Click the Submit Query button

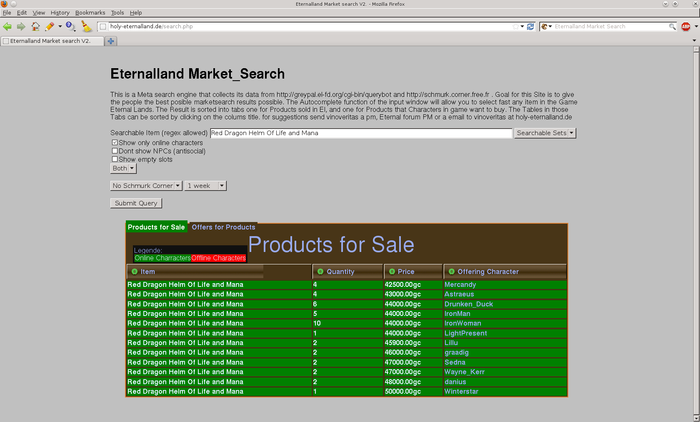click(x=136, y=203)
